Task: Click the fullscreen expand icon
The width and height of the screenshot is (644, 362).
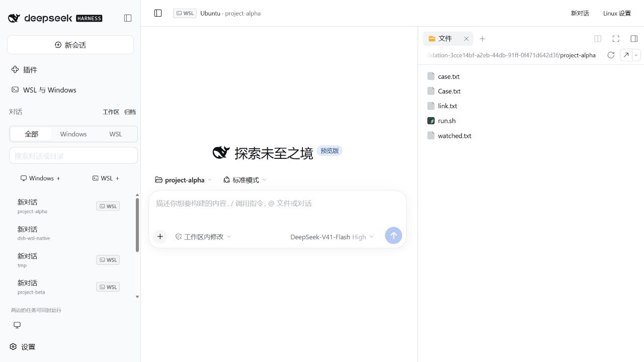Action: 616,38
